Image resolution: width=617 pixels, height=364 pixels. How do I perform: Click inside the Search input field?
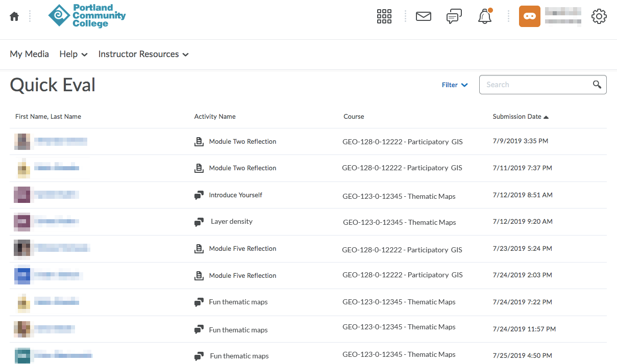tap(535, 85)
